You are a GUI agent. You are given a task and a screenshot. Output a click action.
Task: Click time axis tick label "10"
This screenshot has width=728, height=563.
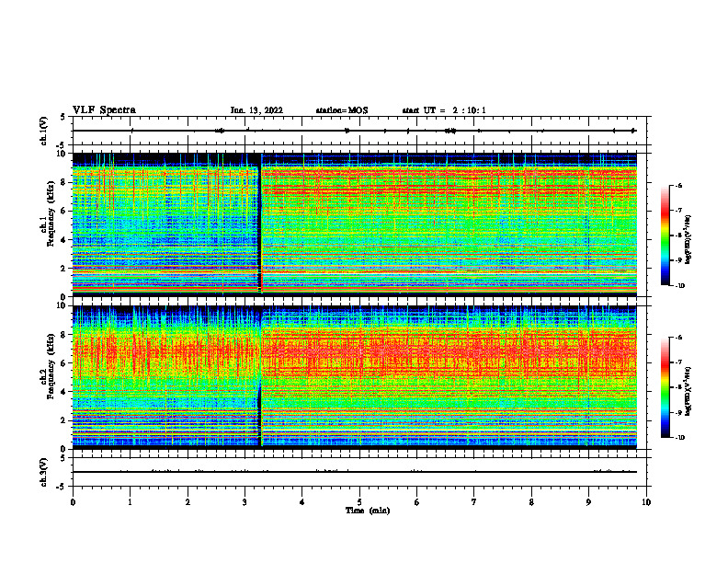(646, 502)
